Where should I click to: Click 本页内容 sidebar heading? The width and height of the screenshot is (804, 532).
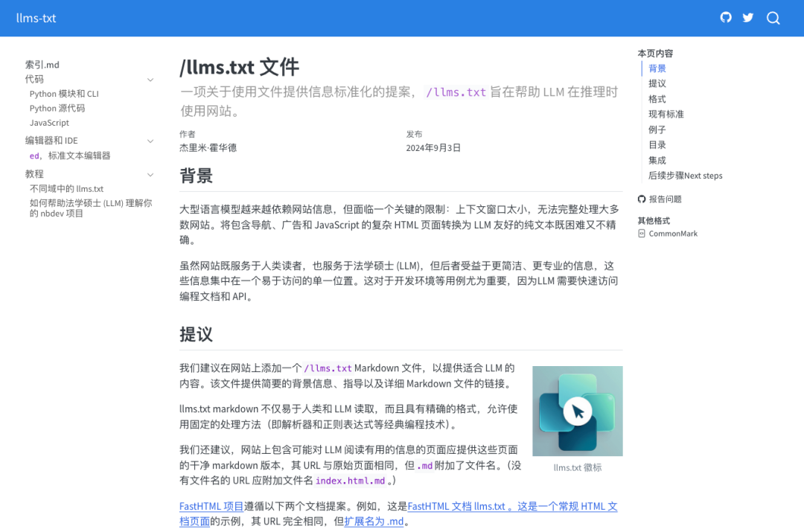click(655, 54)
